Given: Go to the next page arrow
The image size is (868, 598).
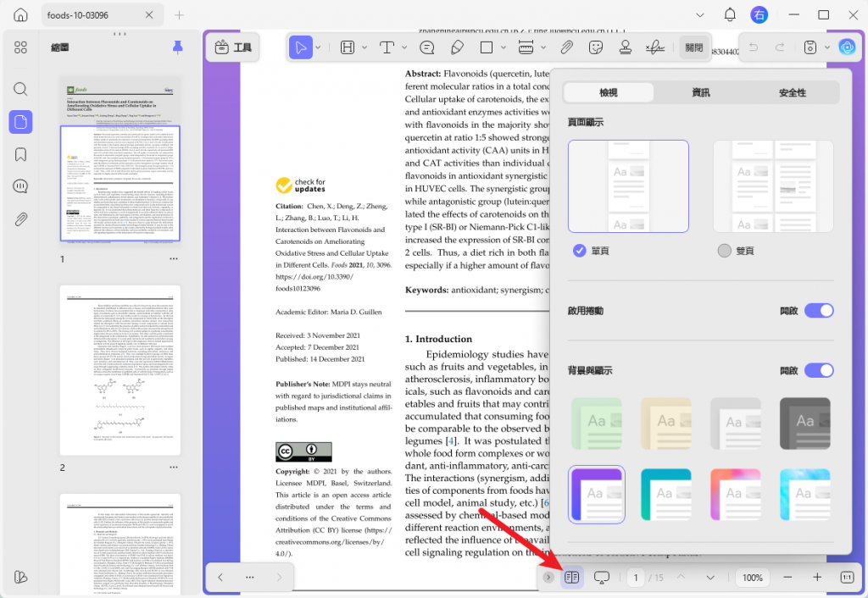Looking at the screenshot, I should click(x=710, y=578).
